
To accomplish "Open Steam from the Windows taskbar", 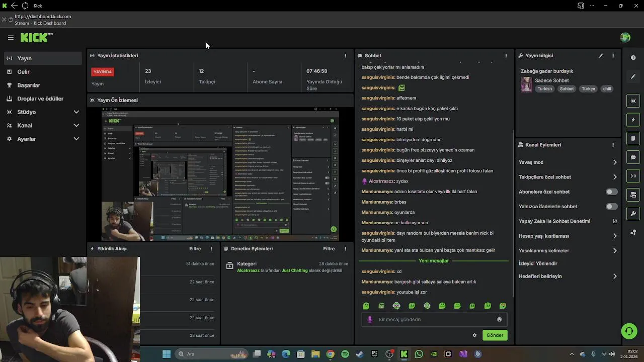I will (359, 354).
